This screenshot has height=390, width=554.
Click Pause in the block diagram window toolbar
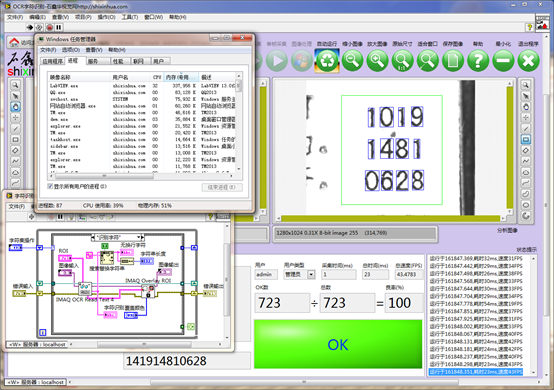(x=60, y=217)
